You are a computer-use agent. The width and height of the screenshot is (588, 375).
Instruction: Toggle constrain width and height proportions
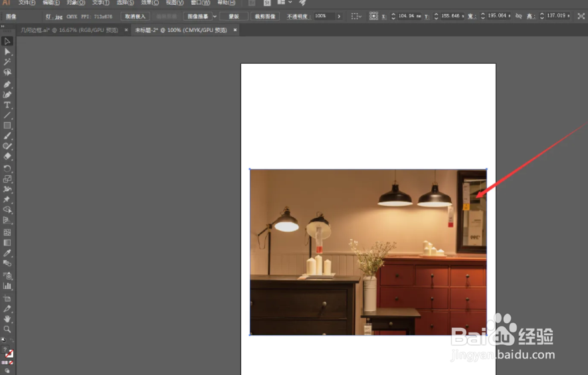(519, 16)
